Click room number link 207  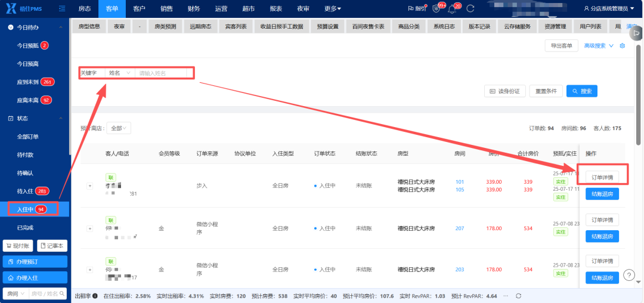click(x=460, y=228)
